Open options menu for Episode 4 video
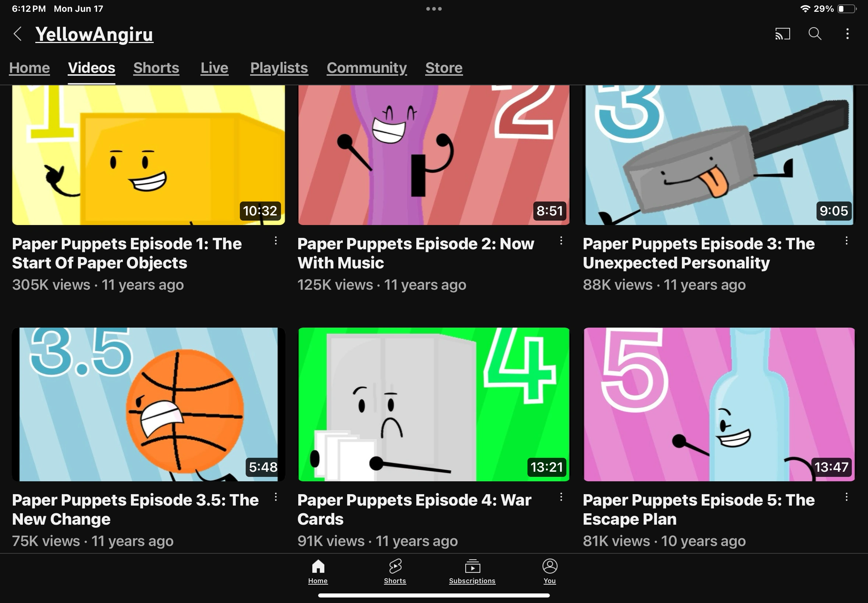The image size is (868, 603). [x=561, y=497]
